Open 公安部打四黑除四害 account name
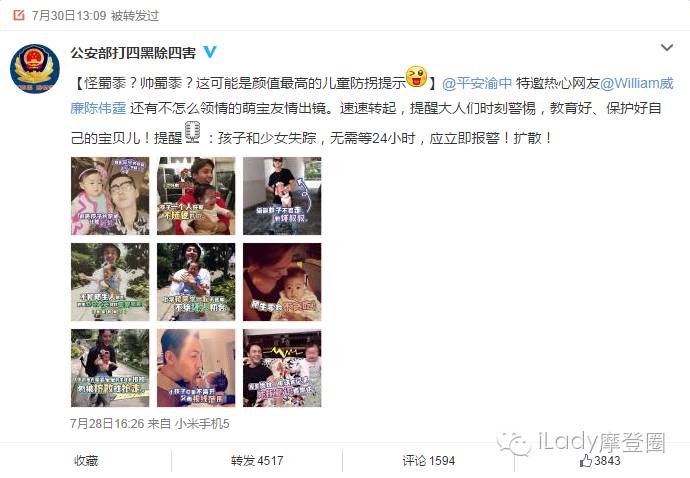 tap(133, 53)
